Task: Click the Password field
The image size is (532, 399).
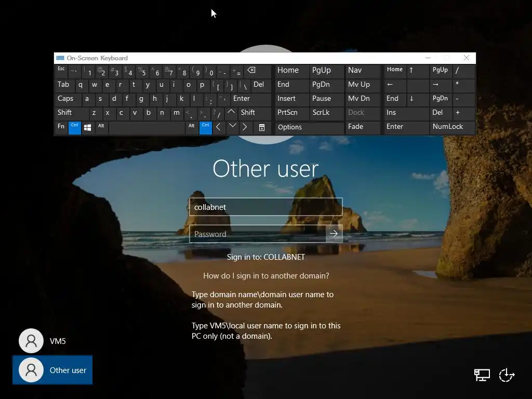Action: click(258, 234)
